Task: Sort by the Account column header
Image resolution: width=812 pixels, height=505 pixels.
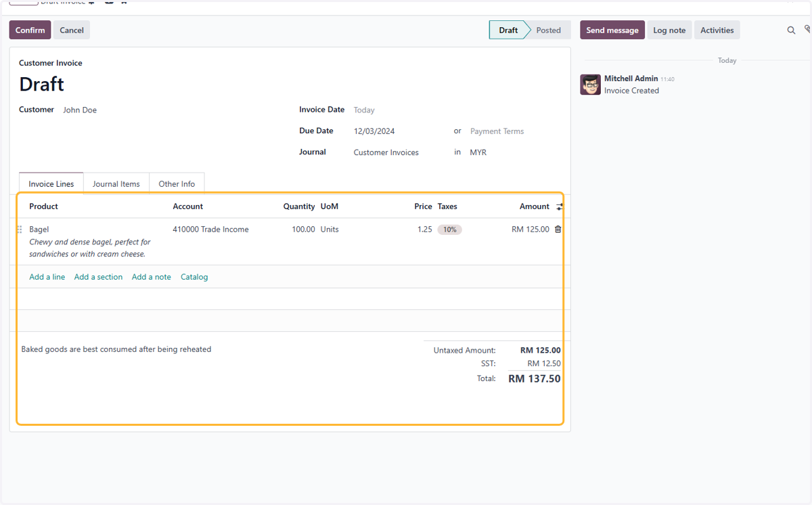Action: (x=187, y=206)
